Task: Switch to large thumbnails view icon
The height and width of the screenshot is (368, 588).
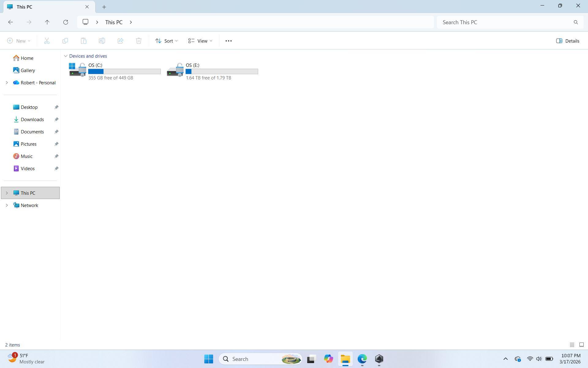Action: point(581,345)
